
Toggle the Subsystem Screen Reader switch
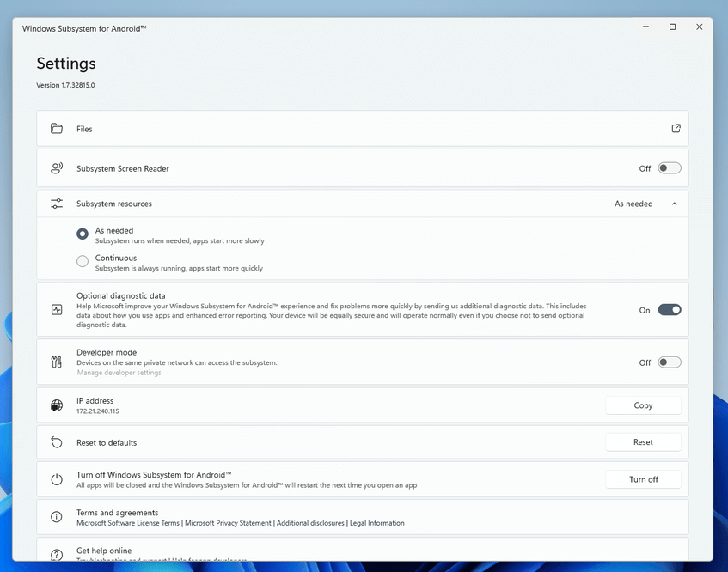670,168
